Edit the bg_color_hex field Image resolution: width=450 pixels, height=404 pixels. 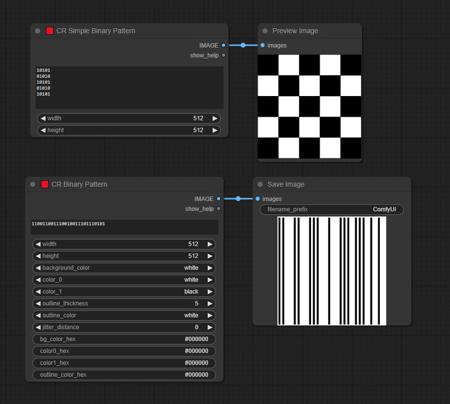(x=124, y=339)
